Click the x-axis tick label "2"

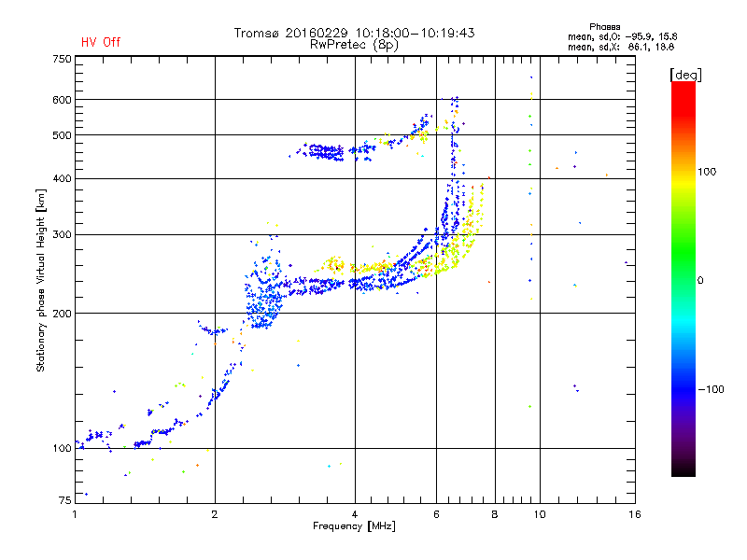(x=215, y=514)
